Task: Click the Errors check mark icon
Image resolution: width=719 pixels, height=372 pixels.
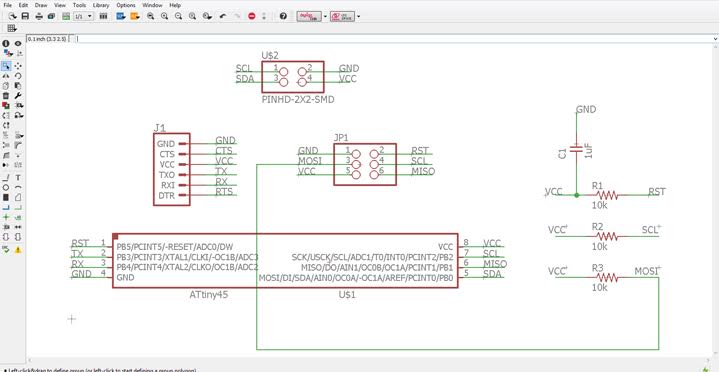Action: click(6, 250)
